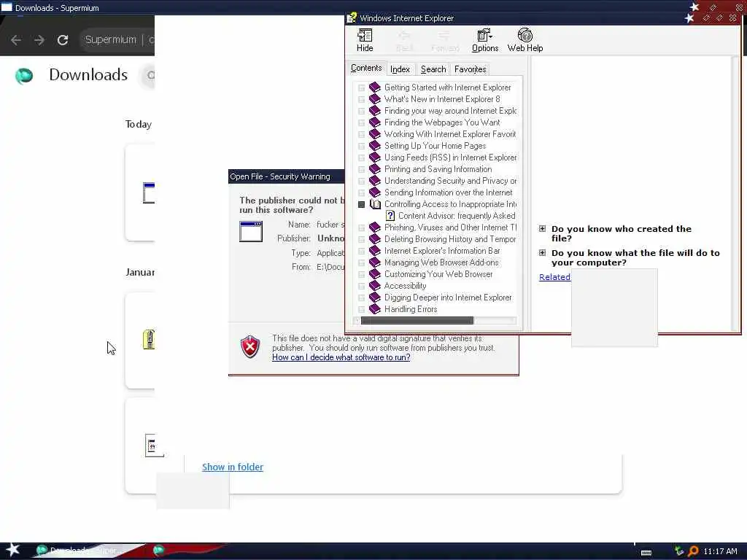Image resolution: width=747 pixels, height=560 pixels.
Task: Click the application download icon under Today
Action: [149, 192]
